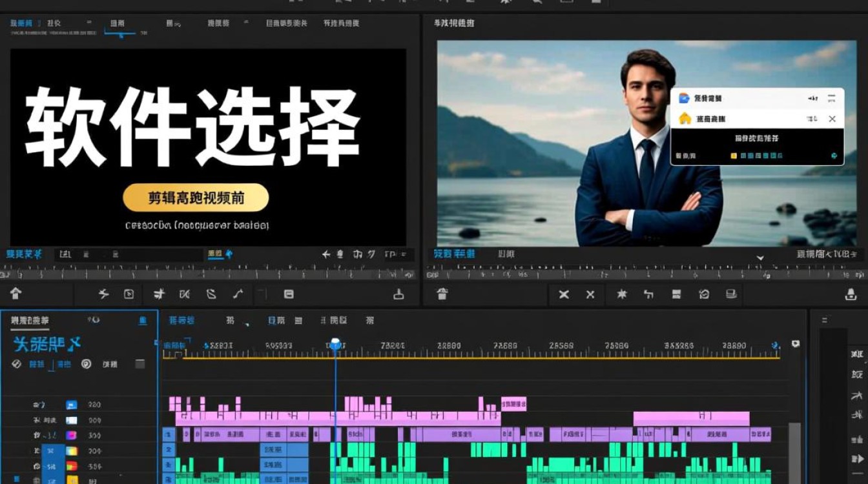The width and height of the screenshot is (868, 484).
Task: Click the return arrow icon in right monitor toolbar
Action: tap(649, 294)
